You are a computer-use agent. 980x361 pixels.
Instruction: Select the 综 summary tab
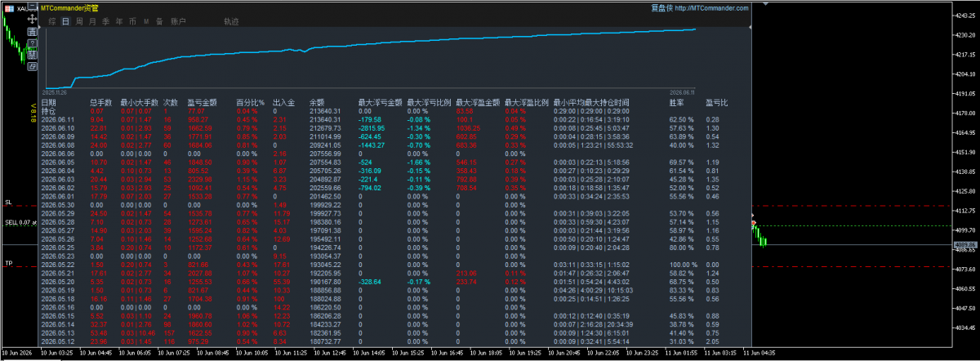[x=52, y=21]
